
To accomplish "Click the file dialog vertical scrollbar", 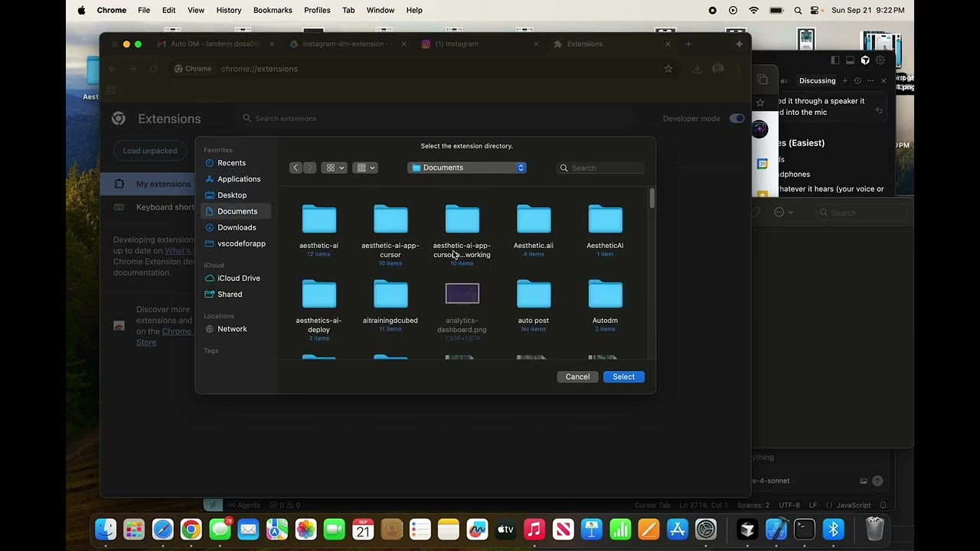I will (x=652, y=197).
